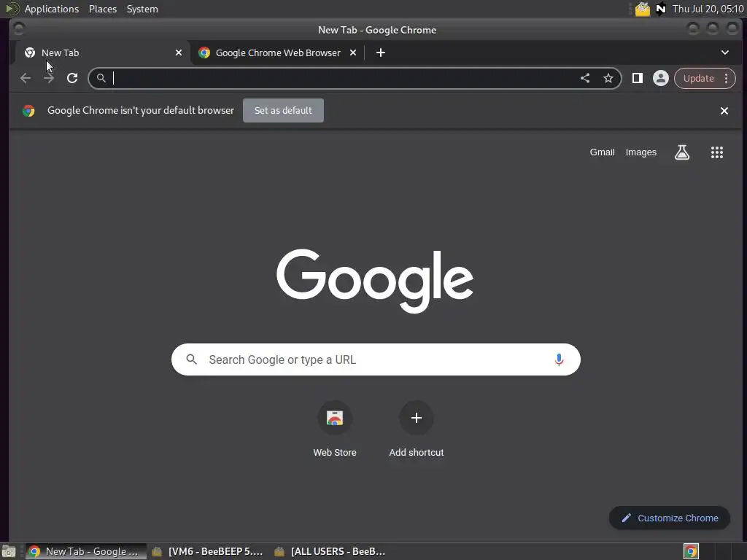The height and width of the screenshot is (560, 747).
Task: Click the N tray icon
Action: [661, 9]
